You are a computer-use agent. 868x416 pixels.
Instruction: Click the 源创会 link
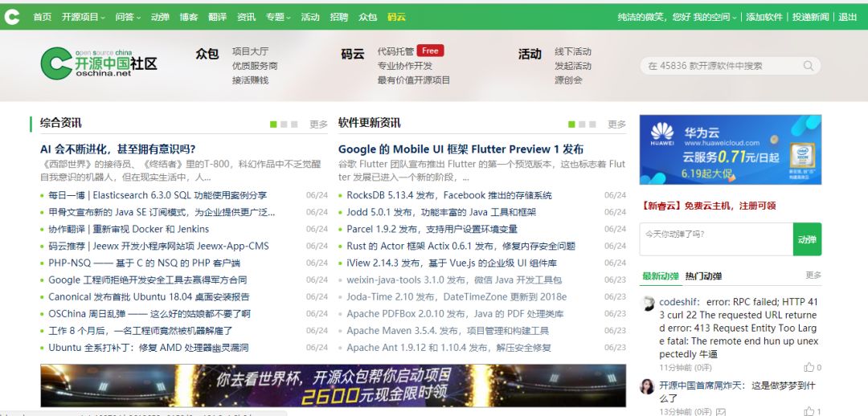568,80
